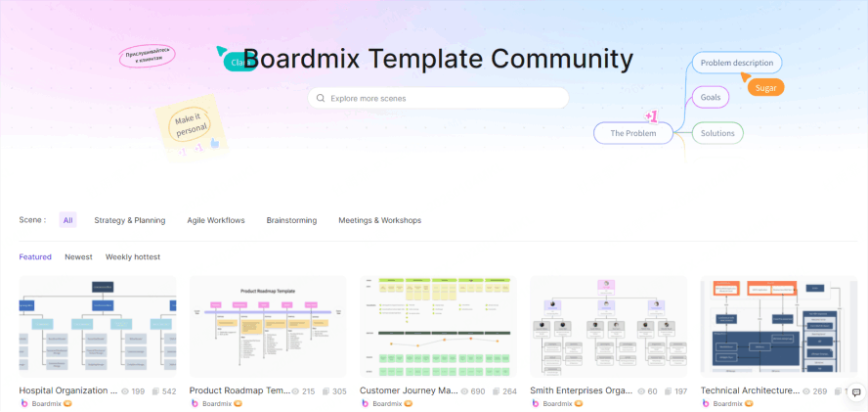Select the Featured sort tab
This screenshot has height=412, width=868.
coord(35,256)
